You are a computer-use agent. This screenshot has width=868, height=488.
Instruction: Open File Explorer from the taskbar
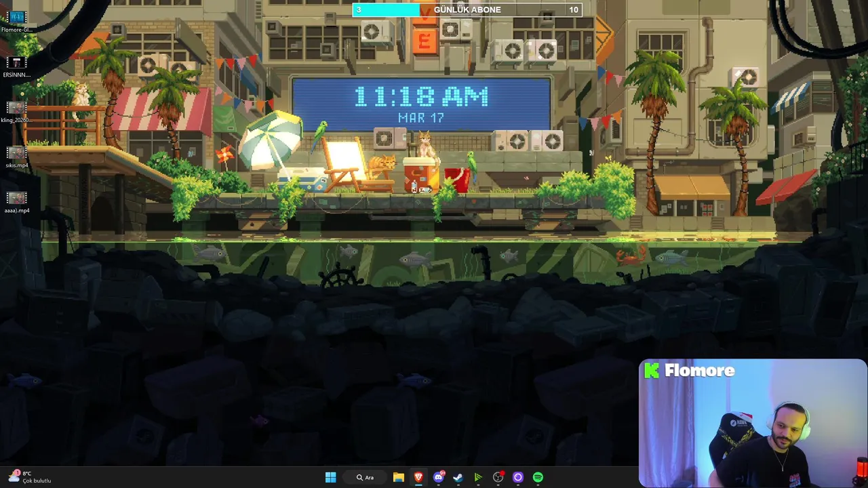click(x=398, y=477)
